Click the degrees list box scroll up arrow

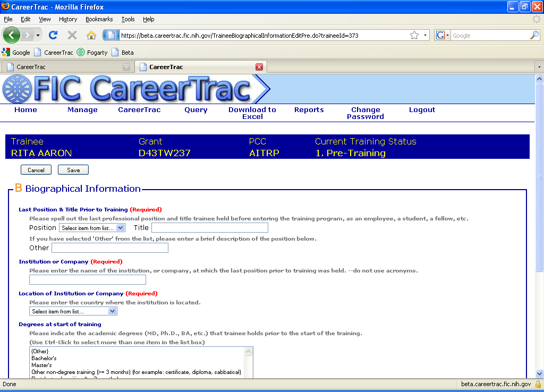[249, 352]
